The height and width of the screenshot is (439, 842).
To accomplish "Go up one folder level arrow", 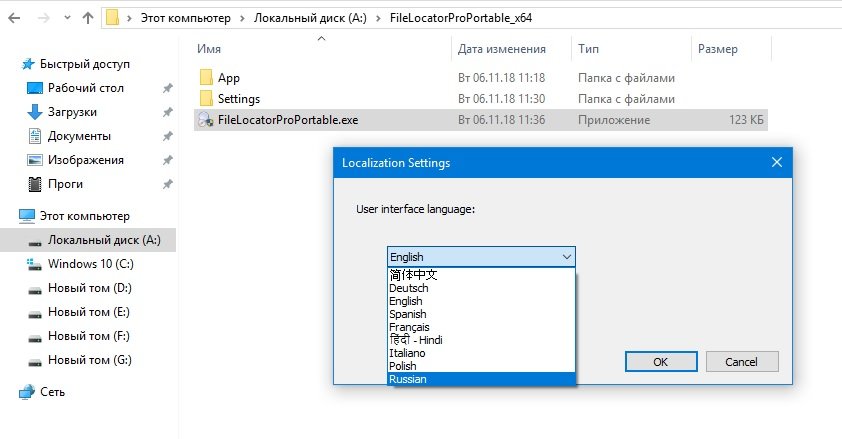I will coord(88,18).
